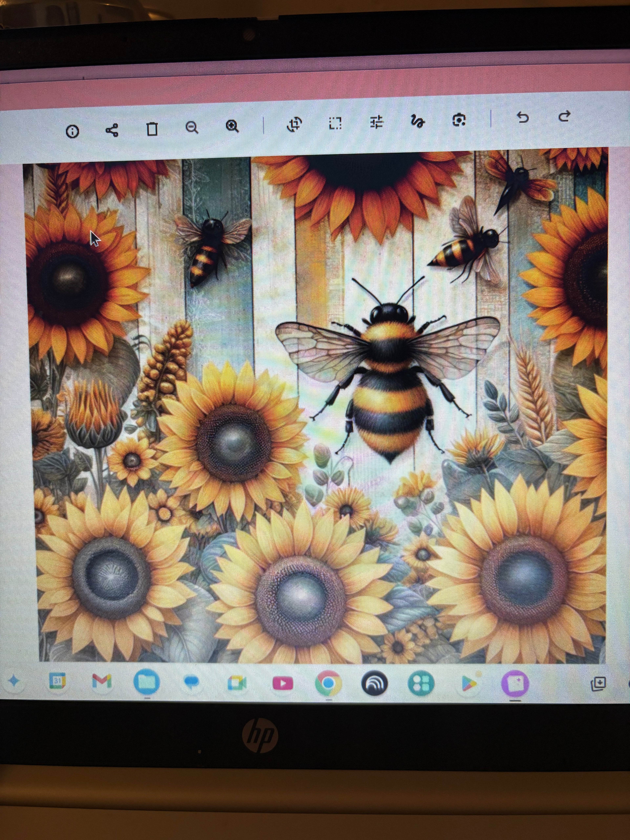Redo the last edit
The height and width of the screenshot is (840, 630).
(x=565, y=116)
